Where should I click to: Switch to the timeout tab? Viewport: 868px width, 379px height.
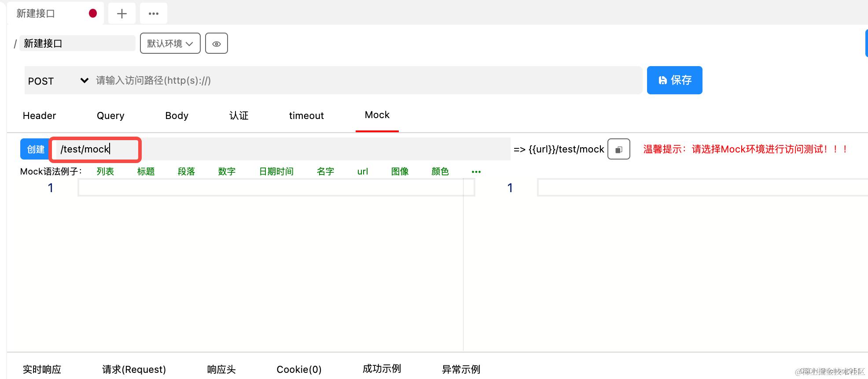pos(306,115)
